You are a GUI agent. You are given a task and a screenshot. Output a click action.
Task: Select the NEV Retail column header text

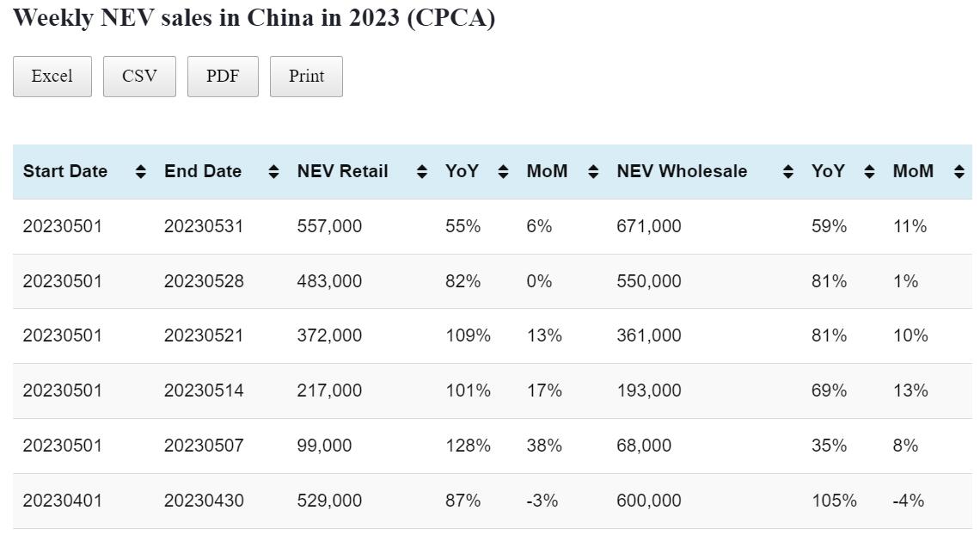pos(342,172)
